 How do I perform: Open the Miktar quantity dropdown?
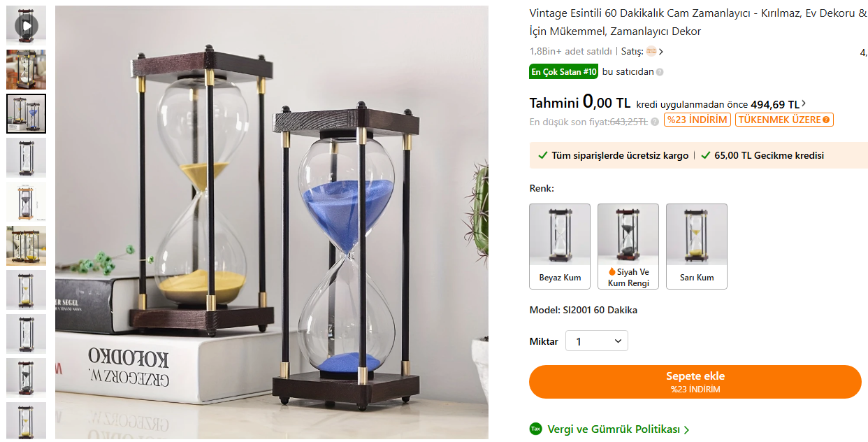[597, 341]
